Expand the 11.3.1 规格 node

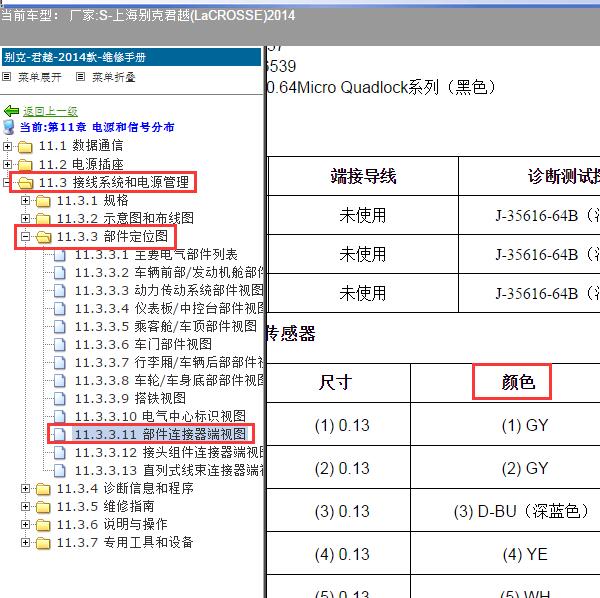click(25, 200)
